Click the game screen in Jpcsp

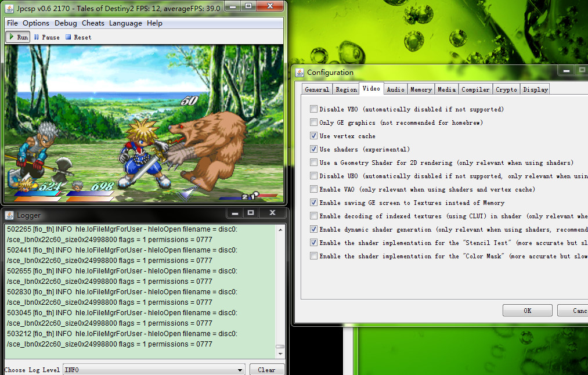pos(144,124)
